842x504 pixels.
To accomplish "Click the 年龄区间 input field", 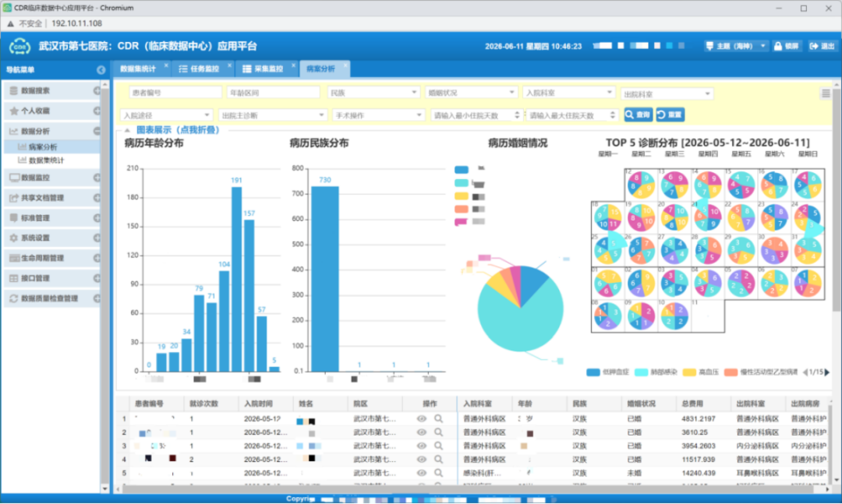I will point(273,93).
